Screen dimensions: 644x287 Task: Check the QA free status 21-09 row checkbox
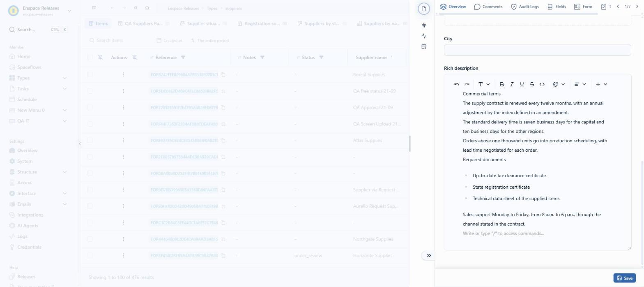click(90, 91)
